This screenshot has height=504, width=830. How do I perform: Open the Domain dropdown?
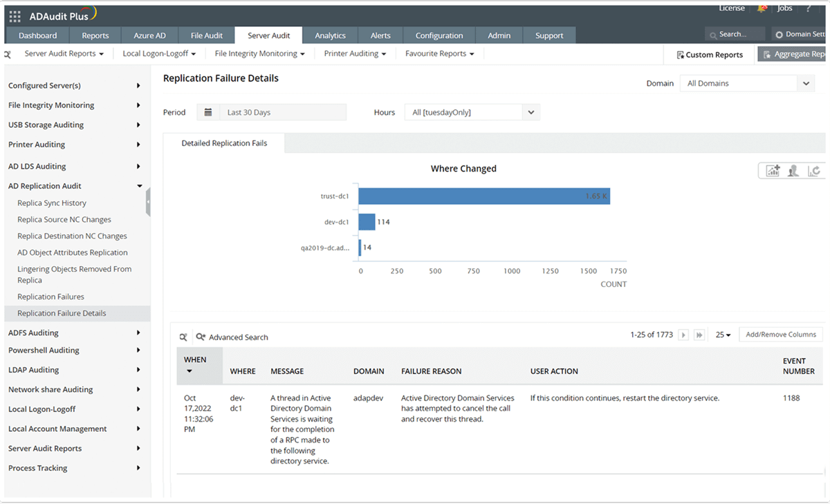coord(747,83)
